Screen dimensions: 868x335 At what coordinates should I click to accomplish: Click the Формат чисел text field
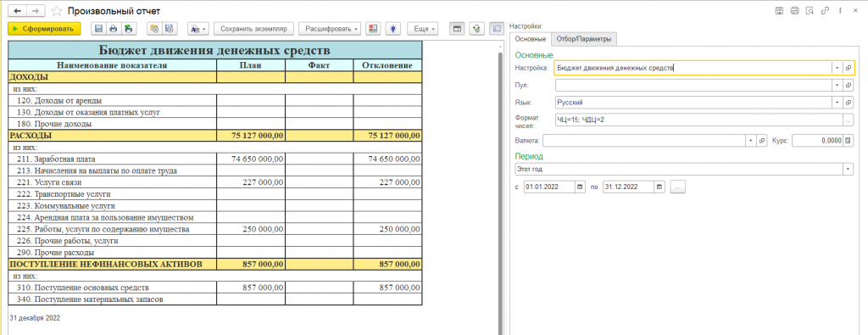coord(698,120)
